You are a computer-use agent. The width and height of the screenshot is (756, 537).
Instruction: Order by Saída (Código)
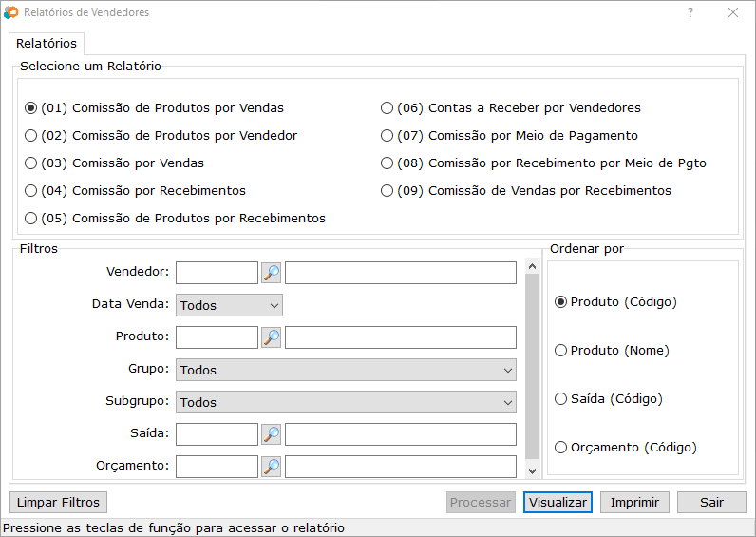609,399
